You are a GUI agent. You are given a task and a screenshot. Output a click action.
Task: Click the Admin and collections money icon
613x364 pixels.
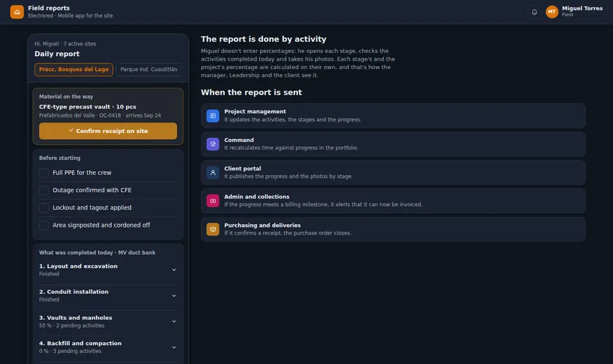click(213, 201)
